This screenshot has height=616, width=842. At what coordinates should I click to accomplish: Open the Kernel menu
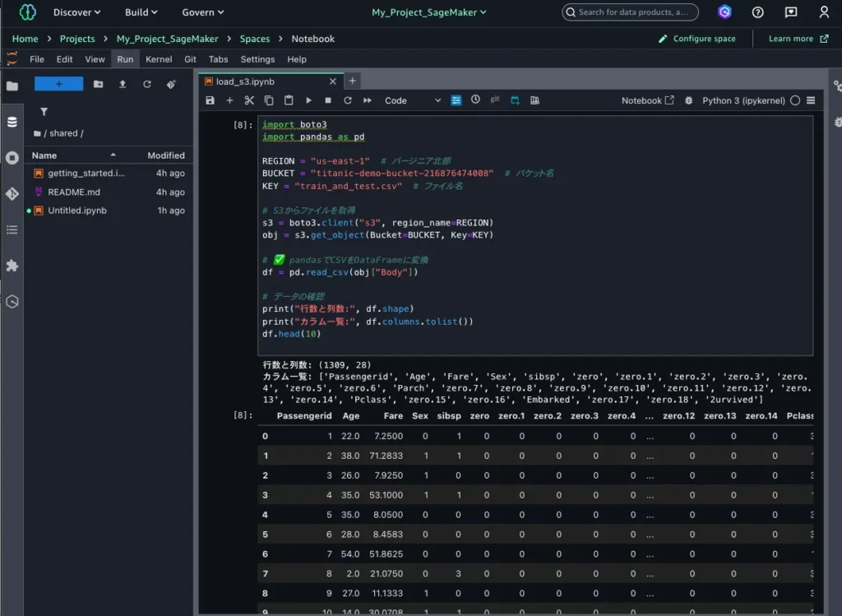pyautogui.click(x=159, y=59)
